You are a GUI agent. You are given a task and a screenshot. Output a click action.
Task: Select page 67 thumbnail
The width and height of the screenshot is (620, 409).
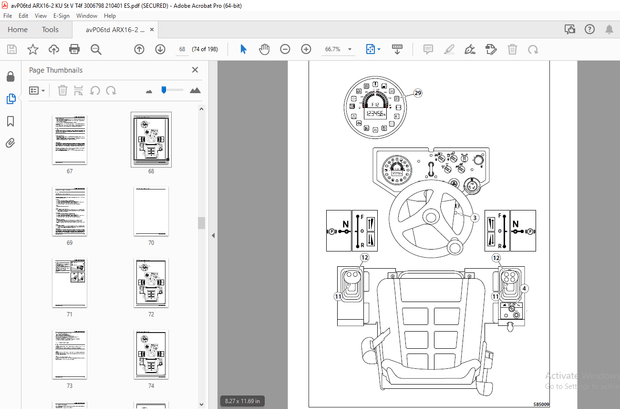click(x=70, y=140)
